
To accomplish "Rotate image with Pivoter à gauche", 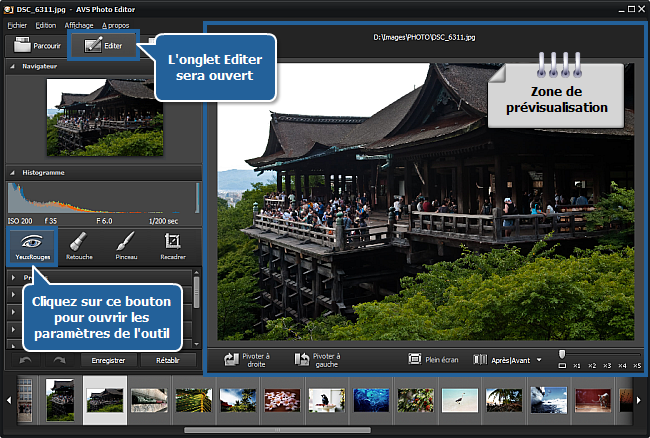I will tap(318, 360).
